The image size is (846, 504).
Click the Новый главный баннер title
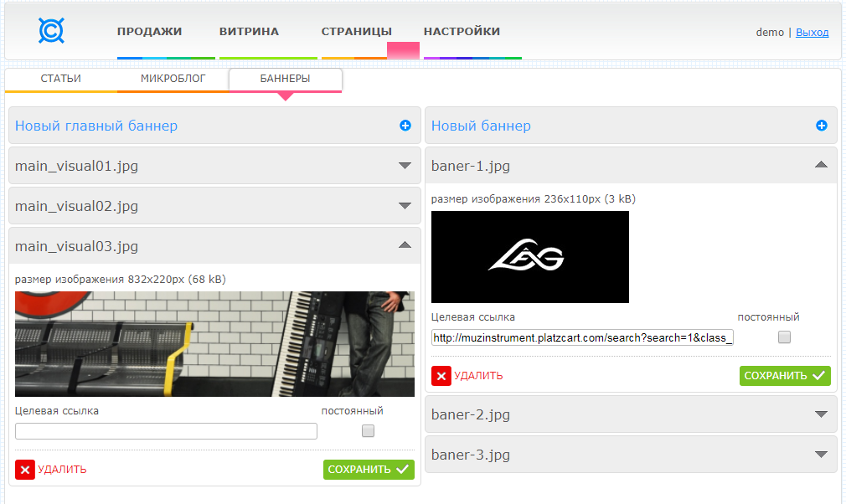[x=96, y=126]
